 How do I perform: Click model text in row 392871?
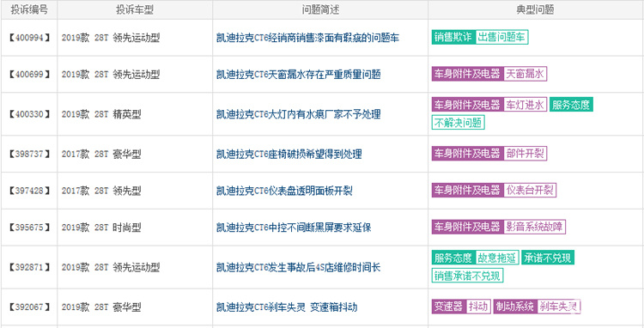coord(111,268)
